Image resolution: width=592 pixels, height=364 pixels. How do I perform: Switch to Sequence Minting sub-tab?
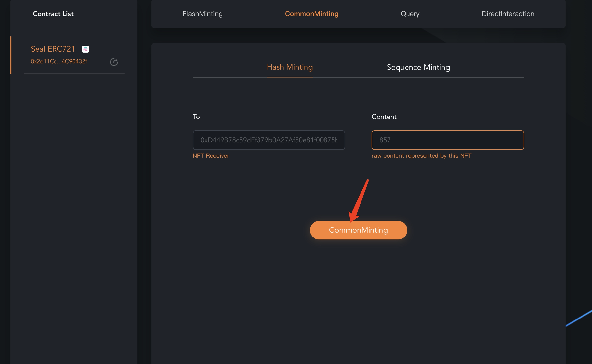pyautogui.click(x=418, y=67)
